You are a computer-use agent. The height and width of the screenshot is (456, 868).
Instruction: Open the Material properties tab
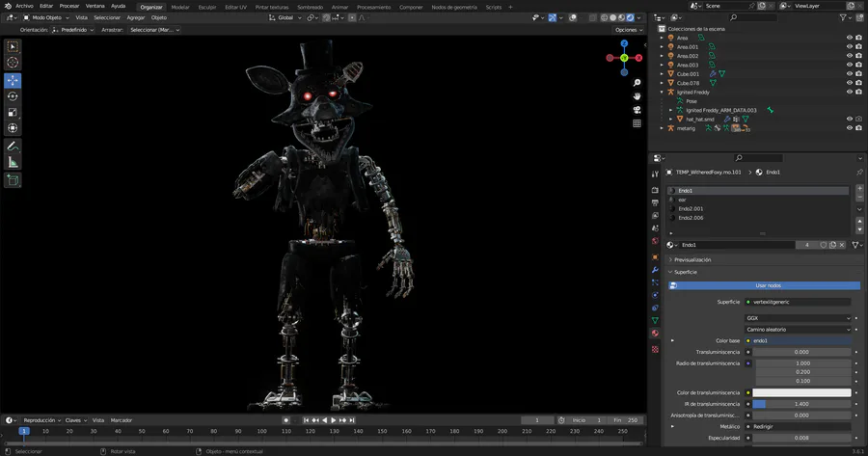click(x=655, y=334)
